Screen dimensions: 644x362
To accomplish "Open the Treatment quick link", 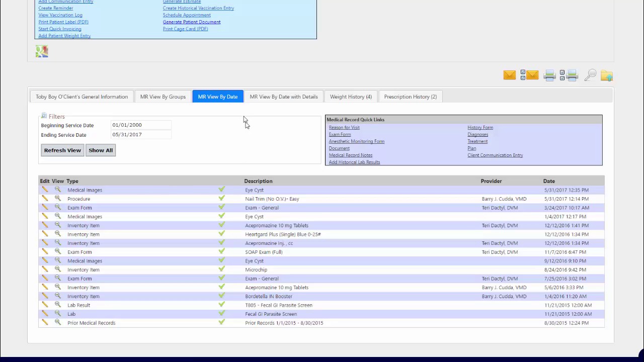I will click(477, 141).
